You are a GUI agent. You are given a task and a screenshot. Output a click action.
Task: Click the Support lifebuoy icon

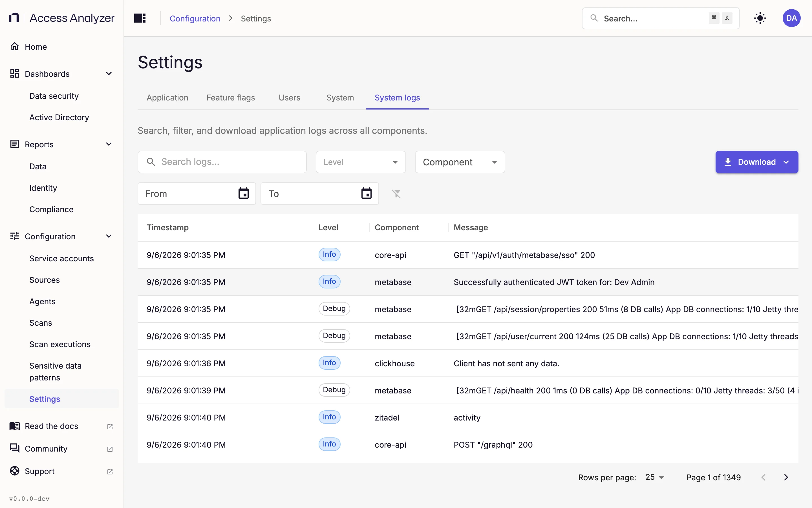coord(14,471)
